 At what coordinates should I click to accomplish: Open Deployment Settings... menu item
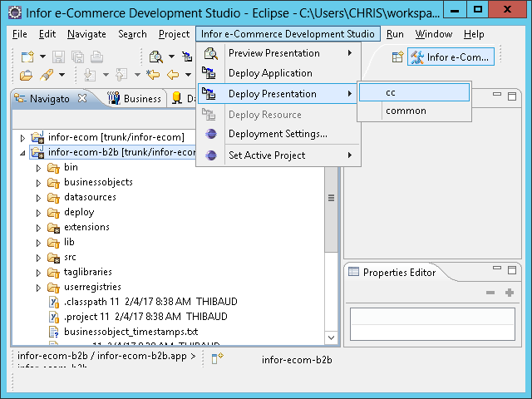tap(278, 134)
